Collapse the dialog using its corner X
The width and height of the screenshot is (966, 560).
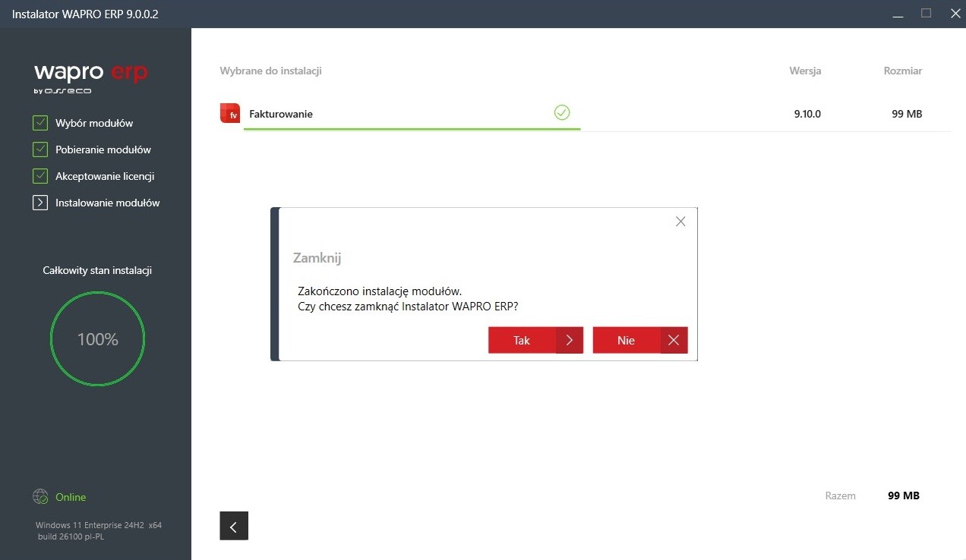tap(680, 221)
